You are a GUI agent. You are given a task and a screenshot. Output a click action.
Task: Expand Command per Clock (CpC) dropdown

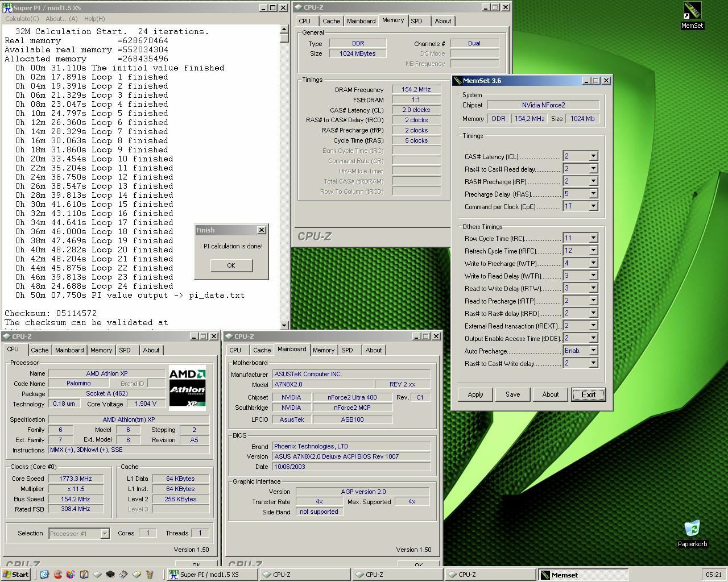click(x=593, y=206)
